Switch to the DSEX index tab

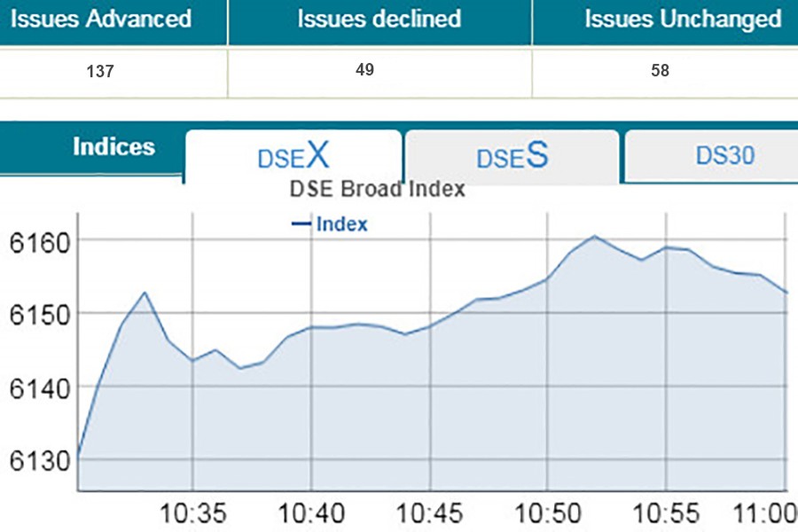[x=293, y=157]
